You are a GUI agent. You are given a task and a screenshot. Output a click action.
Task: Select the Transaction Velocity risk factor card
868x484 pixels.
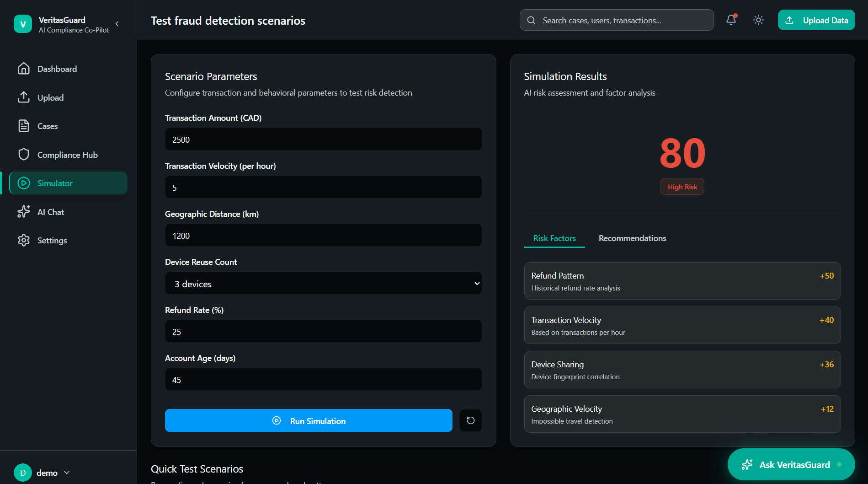pos(682,325)
